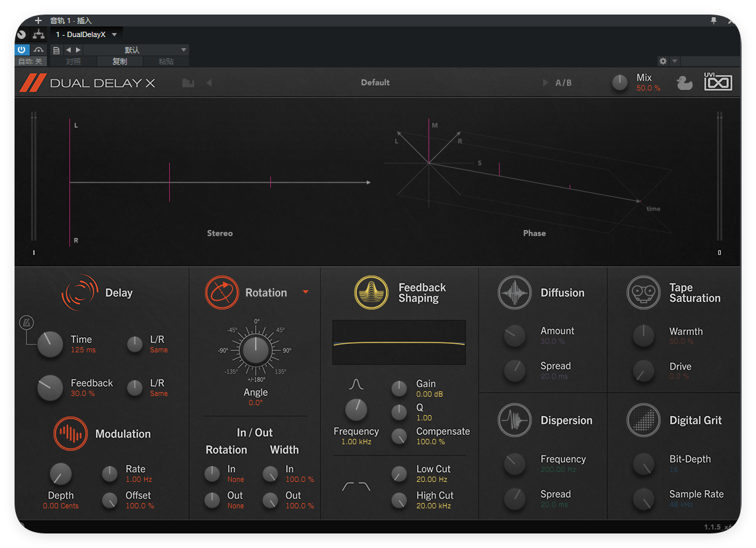Click the 粘贴 paste button
The height and width of the screenshot is (548, 756).
(x=166, y=61)
